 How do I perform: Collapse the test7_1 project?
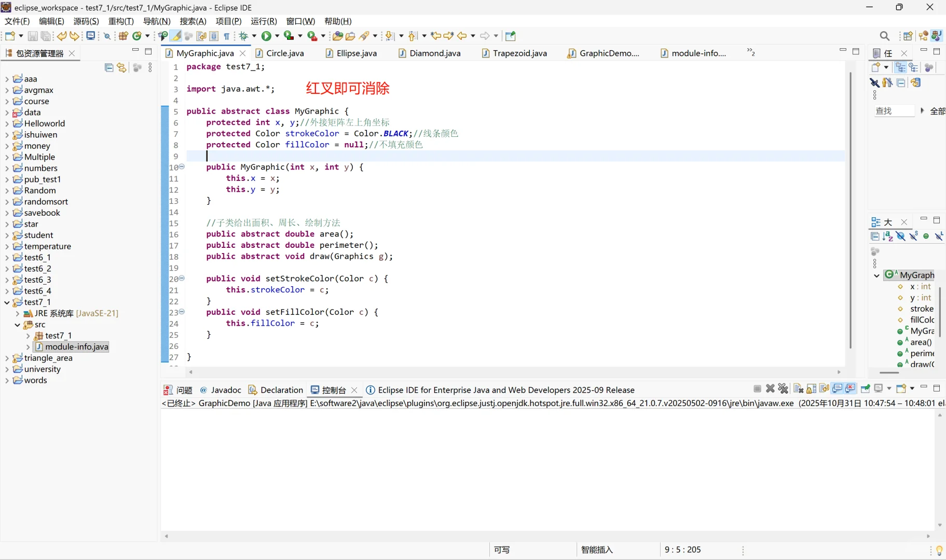7,303
